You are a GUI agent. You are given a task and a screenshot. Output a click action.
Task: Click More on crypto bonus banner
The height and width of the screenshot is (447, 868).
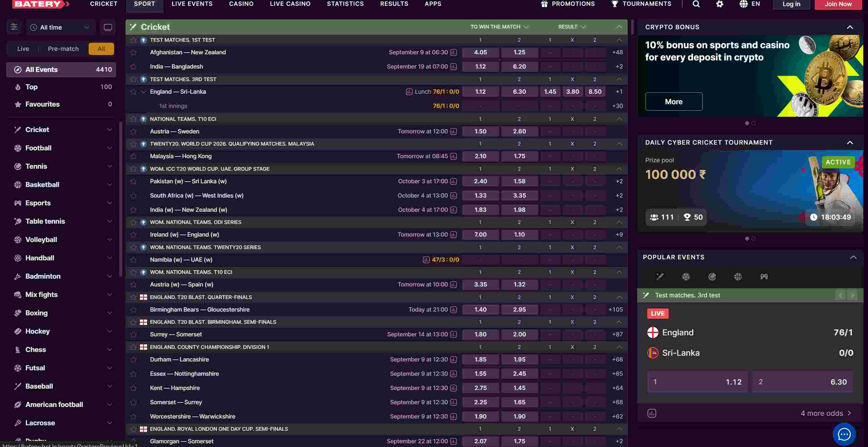674,101
